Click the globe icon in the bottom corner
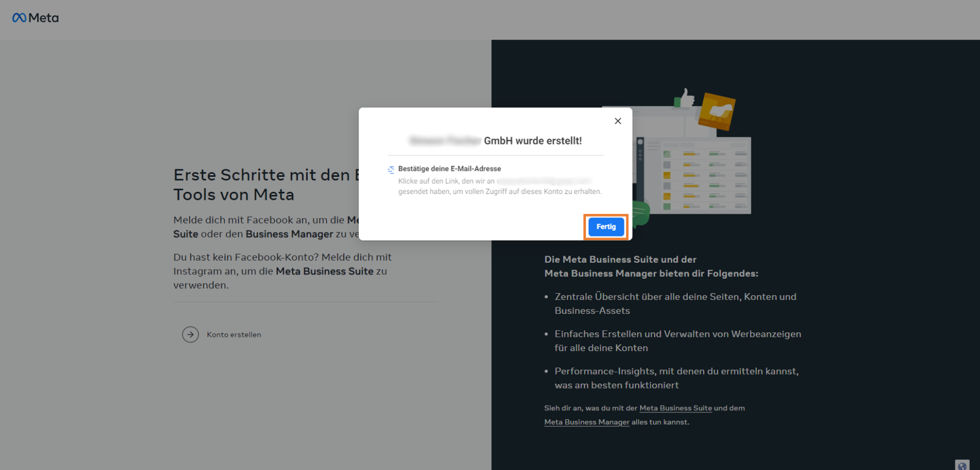 (x=962, y=465)
